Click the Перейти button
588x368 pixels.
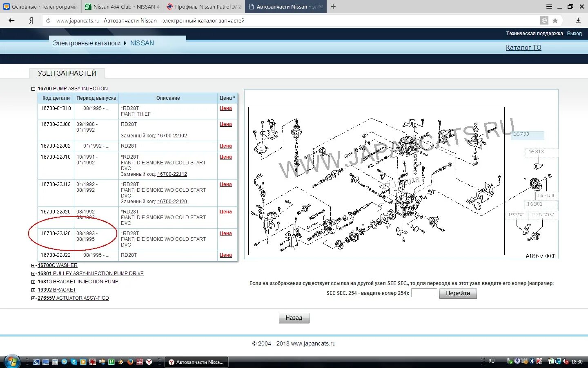[458, 293]
